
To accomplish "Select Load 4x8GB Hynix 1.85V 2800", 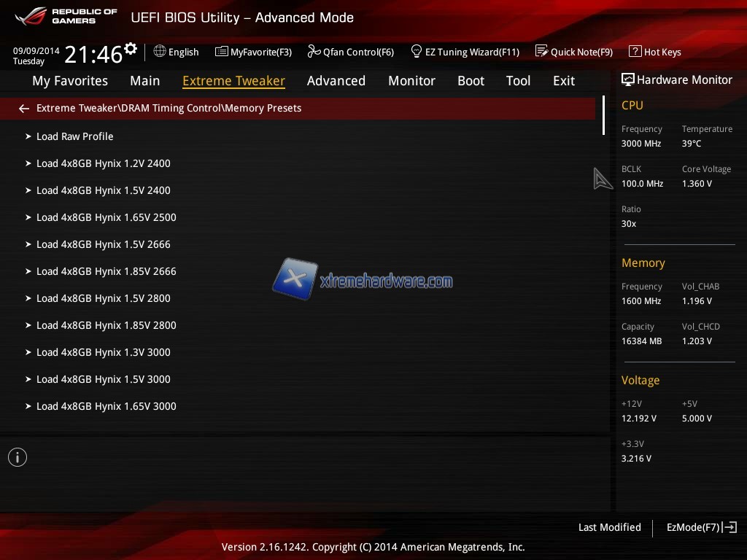I will (x=106, y=325).
